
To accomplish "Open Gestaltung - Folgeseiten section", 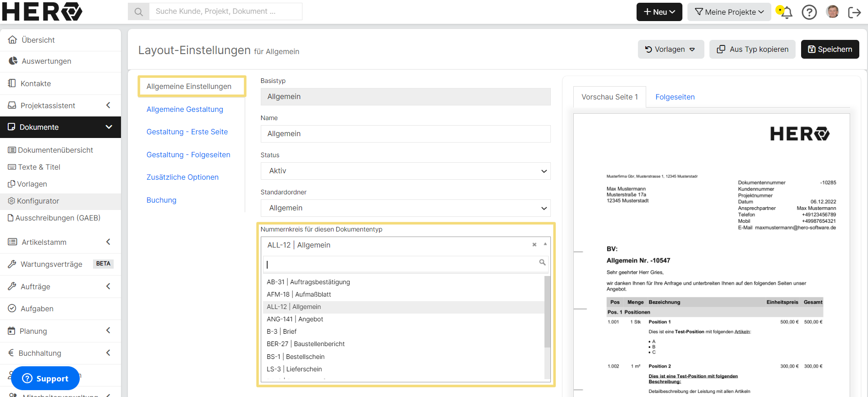I will [x=188, y=154].
